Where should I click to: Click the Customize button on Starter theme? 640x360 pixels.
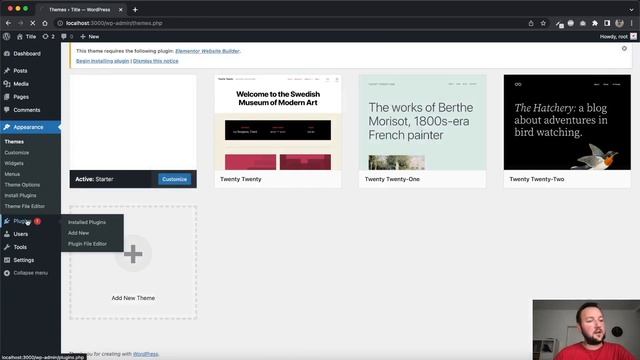(174, 179)
